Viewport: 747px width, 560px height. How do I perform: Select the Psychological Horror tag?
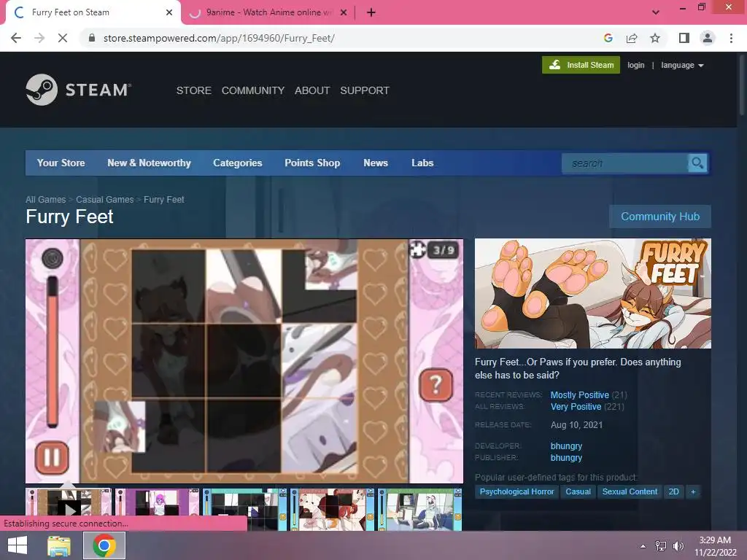tap(517, 491)
